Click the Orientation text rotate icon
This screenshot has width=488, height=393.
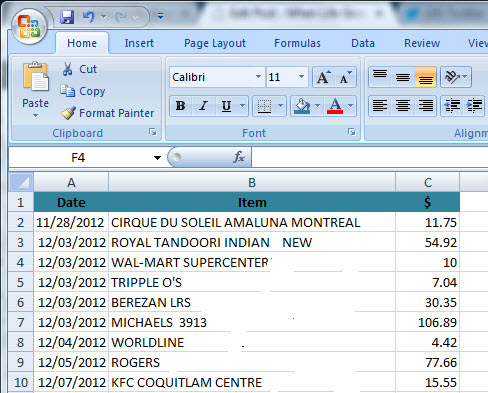point(452,77)
